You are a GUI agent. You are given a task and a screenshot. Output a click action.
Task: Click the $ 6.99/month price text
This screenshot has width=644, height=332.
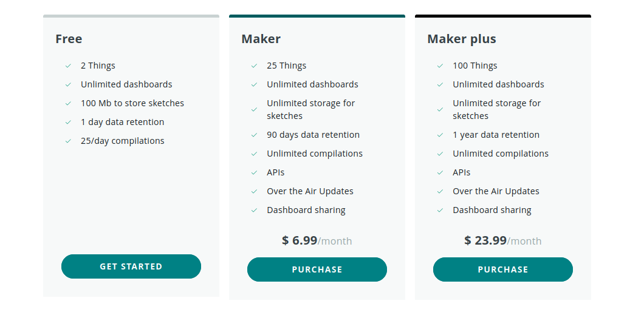[317, 240]
